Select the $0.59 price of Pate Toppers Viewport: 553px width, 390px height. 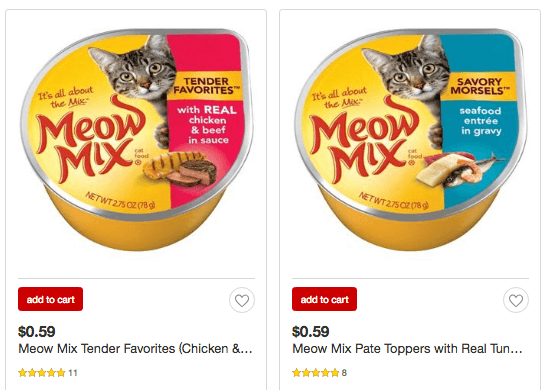pos(311,331)
